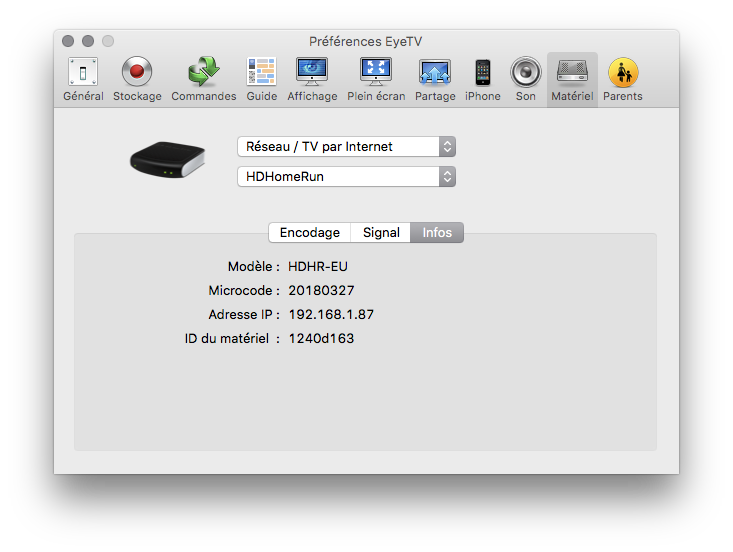
Task: Click the HDHomeRun device image
Action: coord(167,159)
